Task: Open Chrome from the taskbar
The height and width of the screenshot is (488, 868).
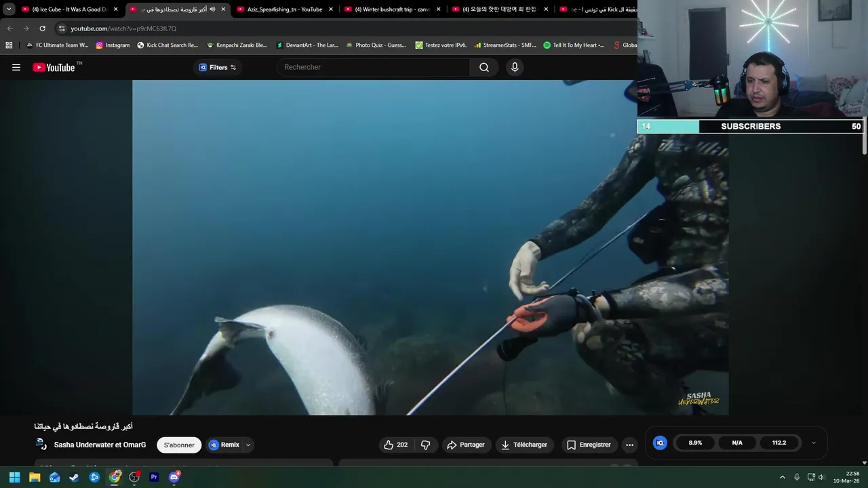Action: point(115,477)
